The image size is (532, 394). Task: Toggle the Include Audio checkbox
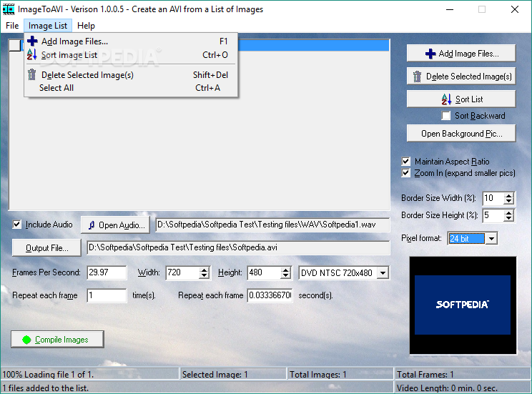pos(16,225)
